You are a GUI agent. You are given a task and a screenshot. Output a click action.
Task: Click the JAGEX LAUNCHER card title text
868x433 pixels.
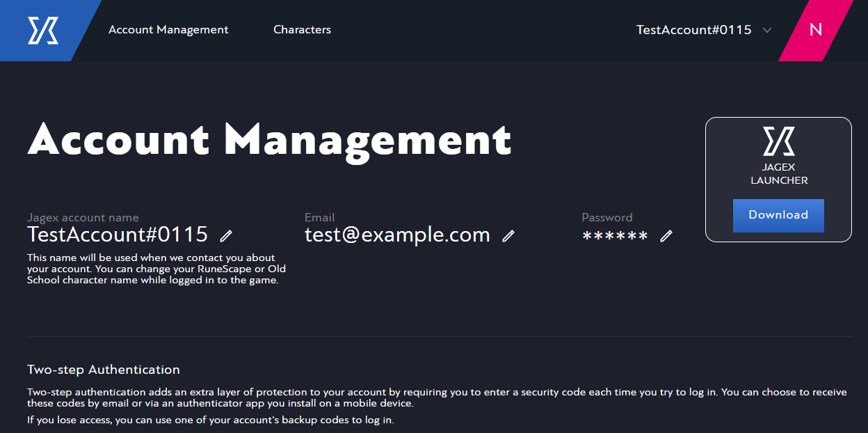coord(779,174)
